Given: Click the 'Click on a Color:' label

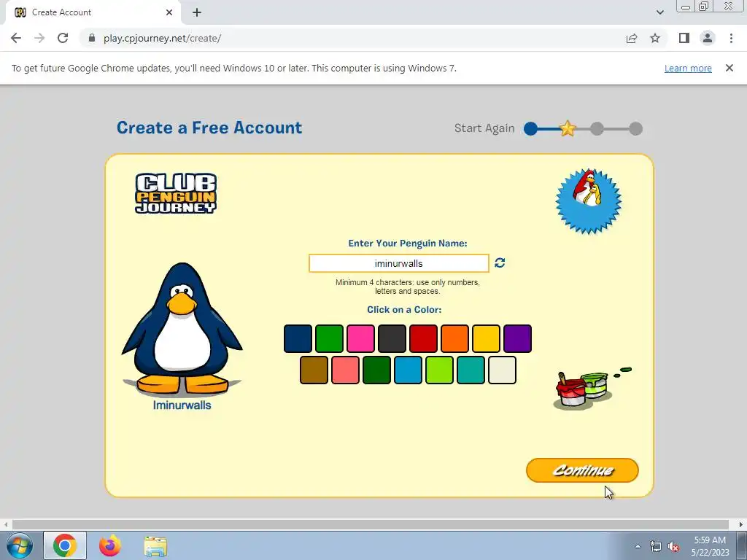Looking at the screenshot, I should pos(404,309).
